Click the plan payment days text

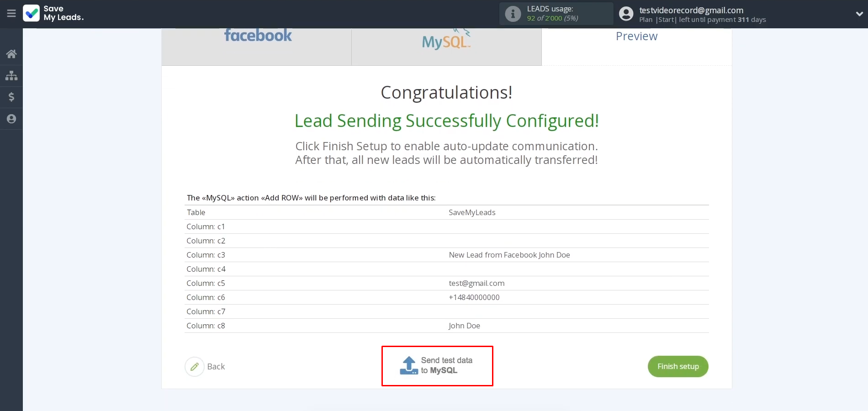(703, 20)
